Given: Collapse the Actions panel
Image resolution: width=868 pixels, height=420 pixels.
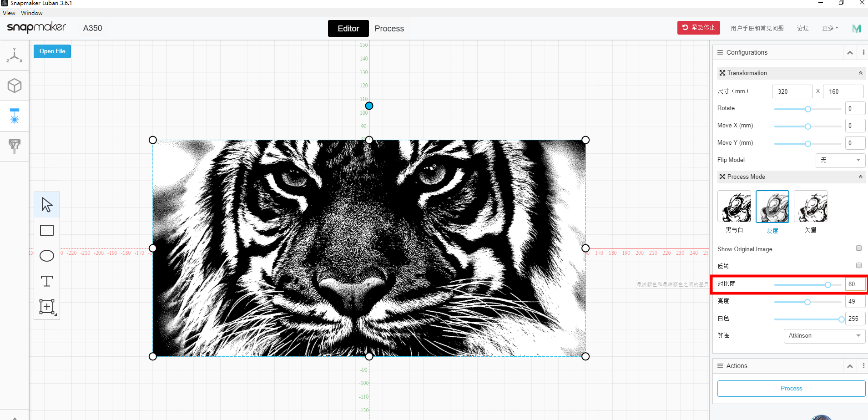Looking at the screenshot, I should point(850,366).
